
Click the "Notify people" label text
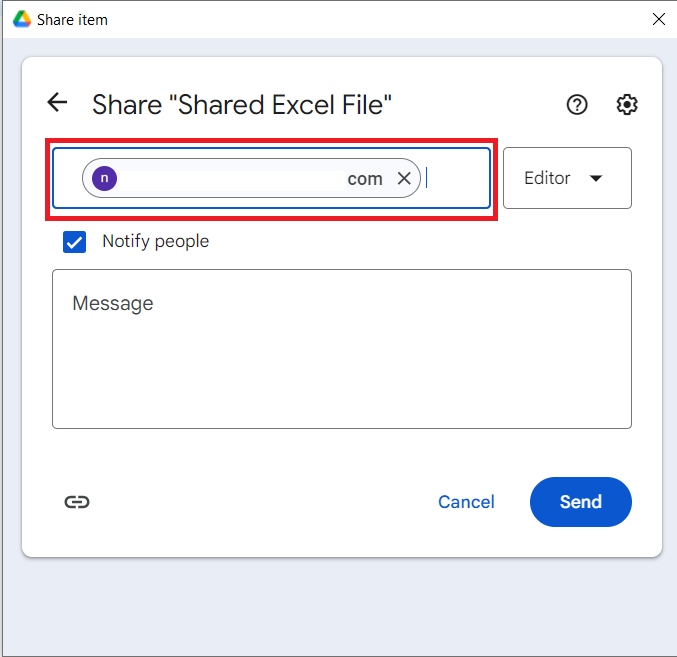pos(155,241)
